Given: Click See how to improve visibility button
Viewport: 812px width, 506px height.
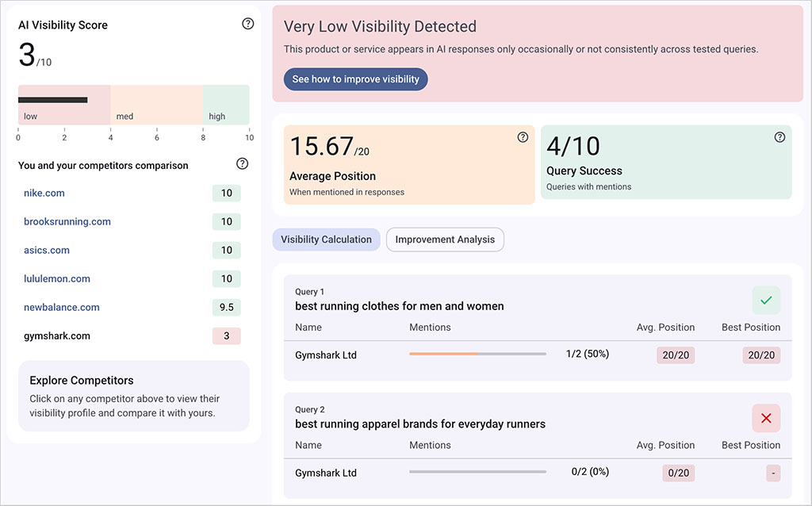Looking at the screenshot, I should pos(356,79).
